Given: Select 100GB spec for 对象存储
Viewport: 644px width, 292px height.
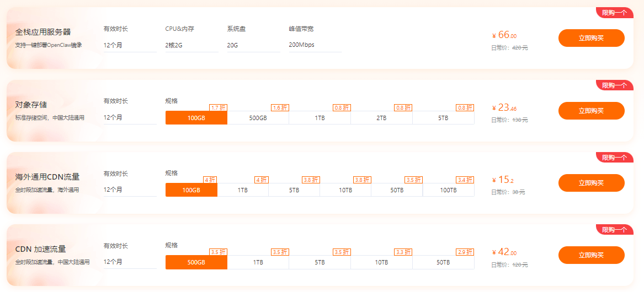Looking at the screenshot, I should [196, 118].
